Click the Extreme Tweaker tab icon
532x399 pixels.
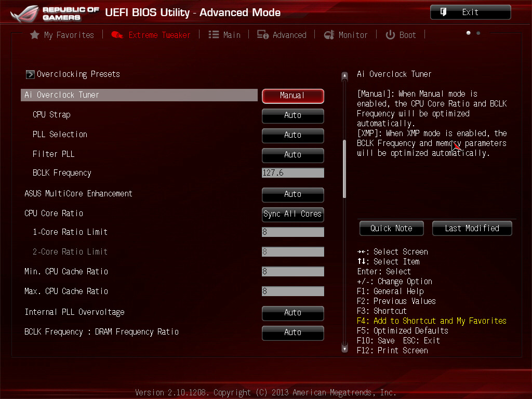click(x=117, y=35)
